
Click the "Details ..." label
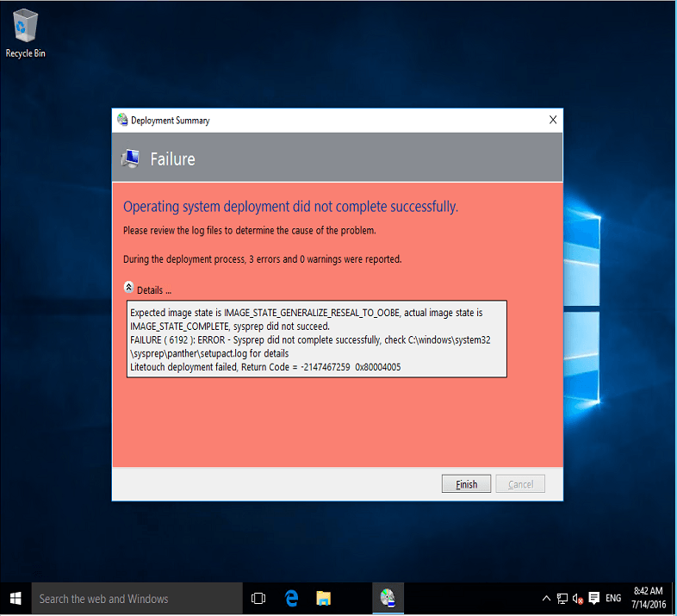coord(153,290)
